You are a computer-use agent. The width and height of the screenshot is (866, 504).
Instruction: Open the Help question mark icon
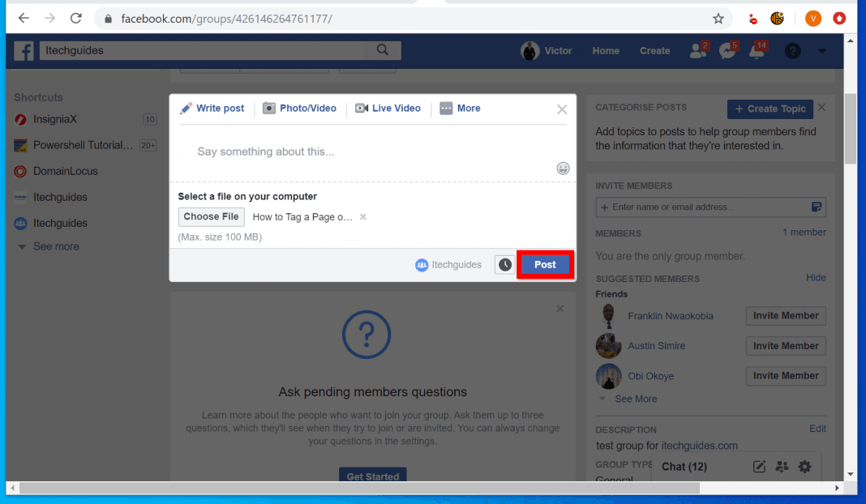coord(792,51)
